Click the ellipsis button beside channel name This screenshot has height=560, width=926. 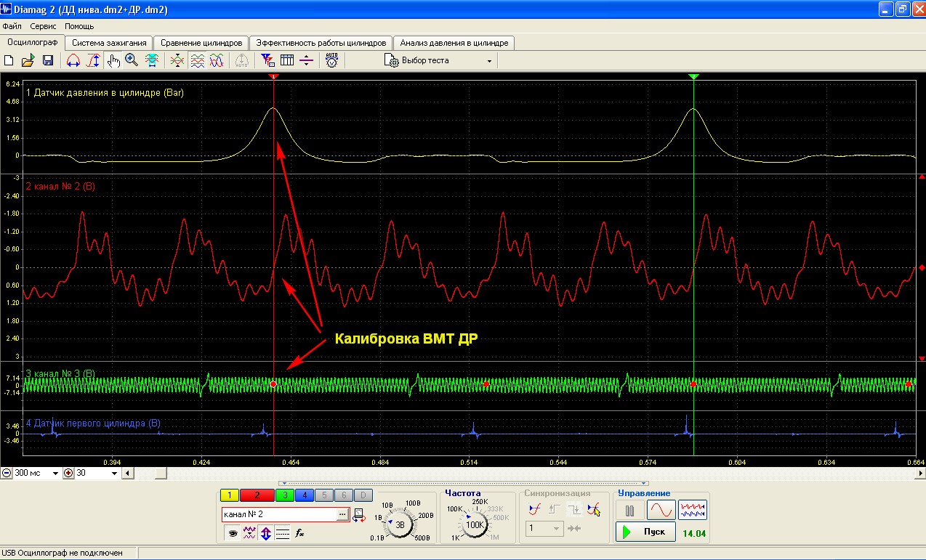click(342, 514)
